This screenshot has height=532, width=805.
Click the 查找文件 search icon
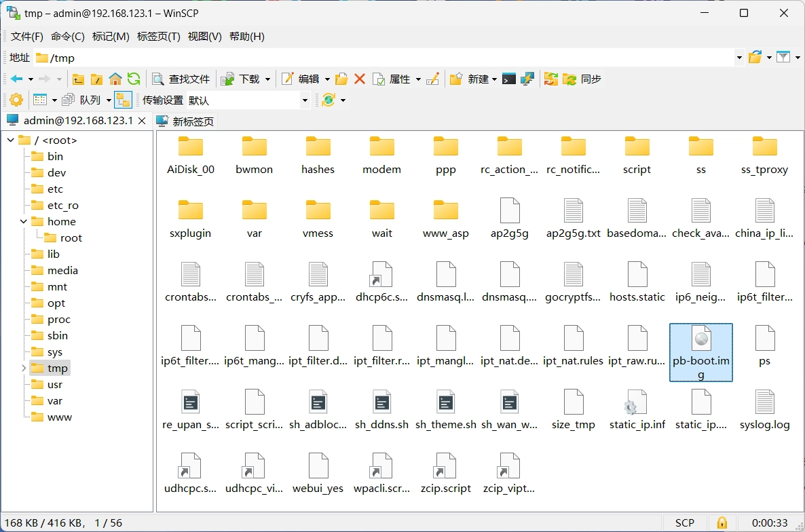[157, 79]
